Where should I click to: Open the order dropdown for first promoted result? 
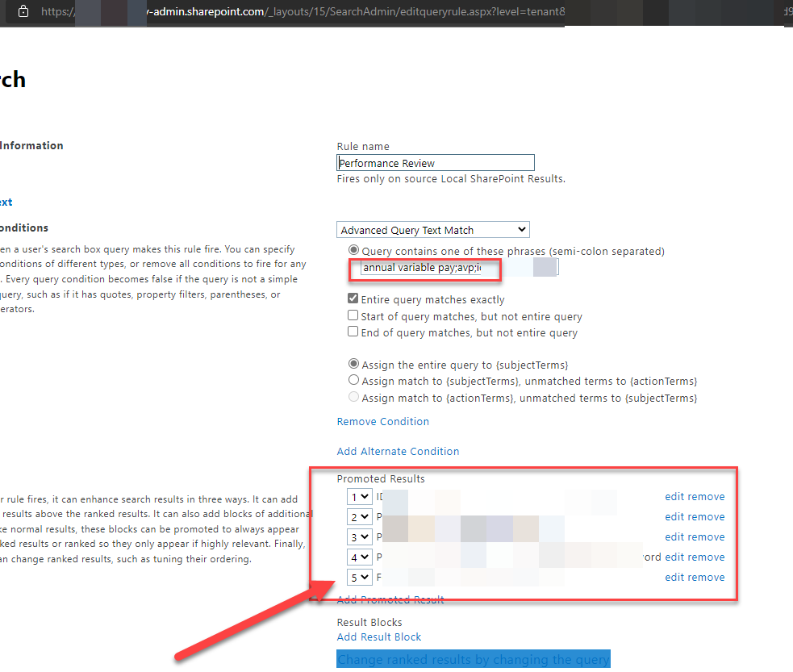tap(359, 496)
